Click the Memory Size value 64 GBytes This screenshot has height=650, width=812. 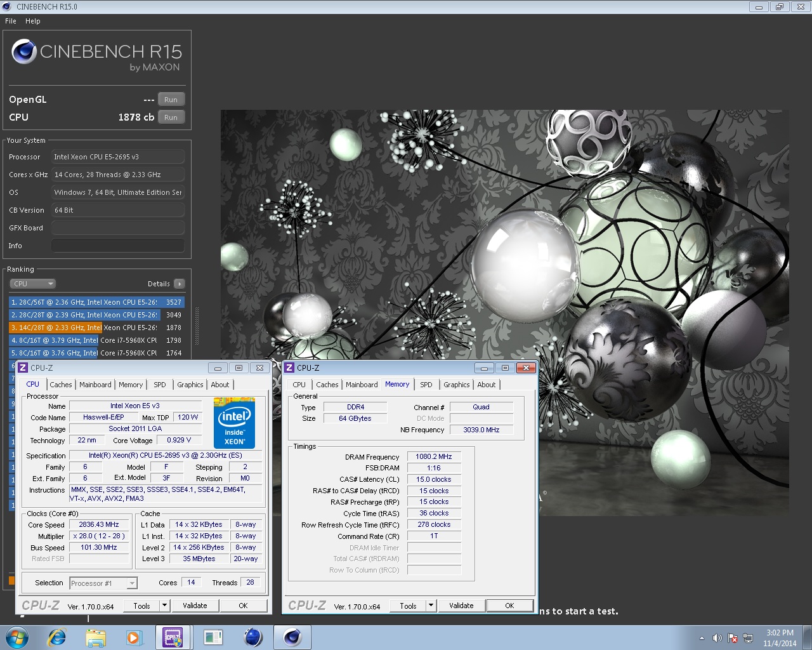355,418
